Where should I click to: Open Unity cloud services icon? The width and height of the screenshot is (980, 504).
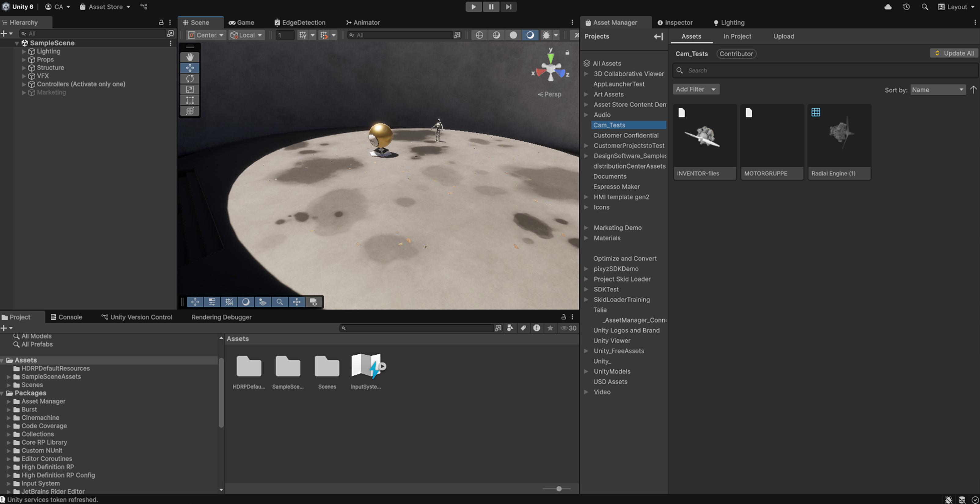[888, 7]
